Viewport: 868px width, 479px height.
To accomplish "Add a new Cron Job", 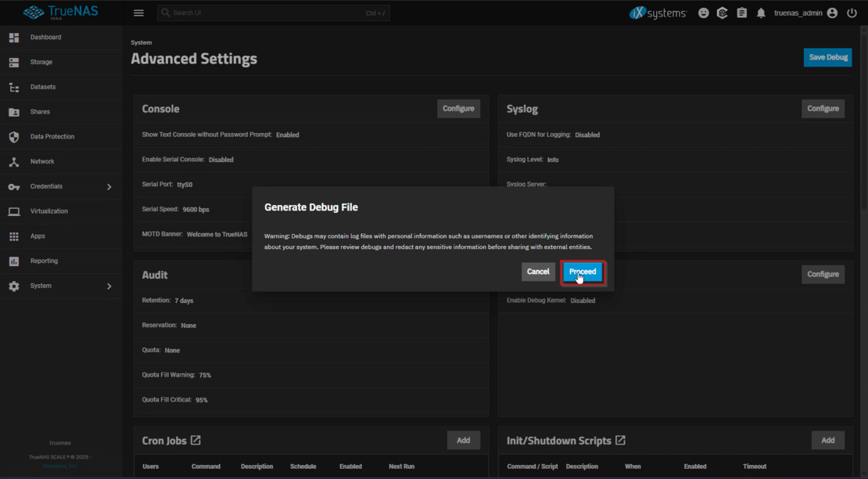I will coord(463,441).
